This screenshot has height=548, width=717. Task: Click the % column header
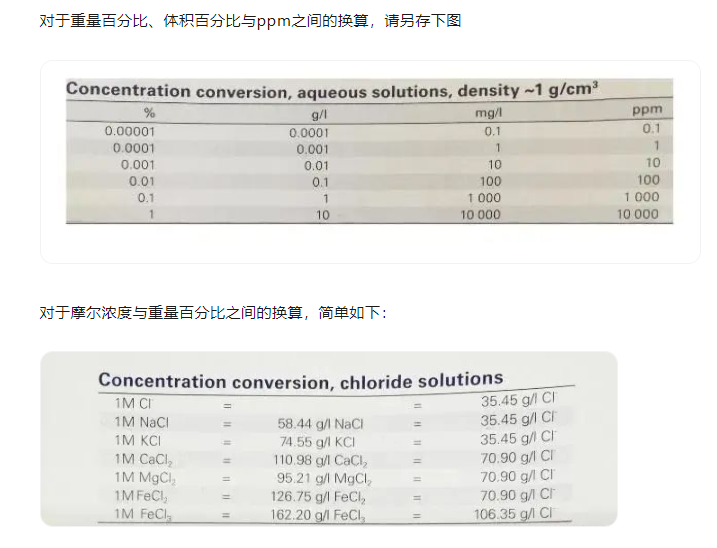tap(150, 113)
